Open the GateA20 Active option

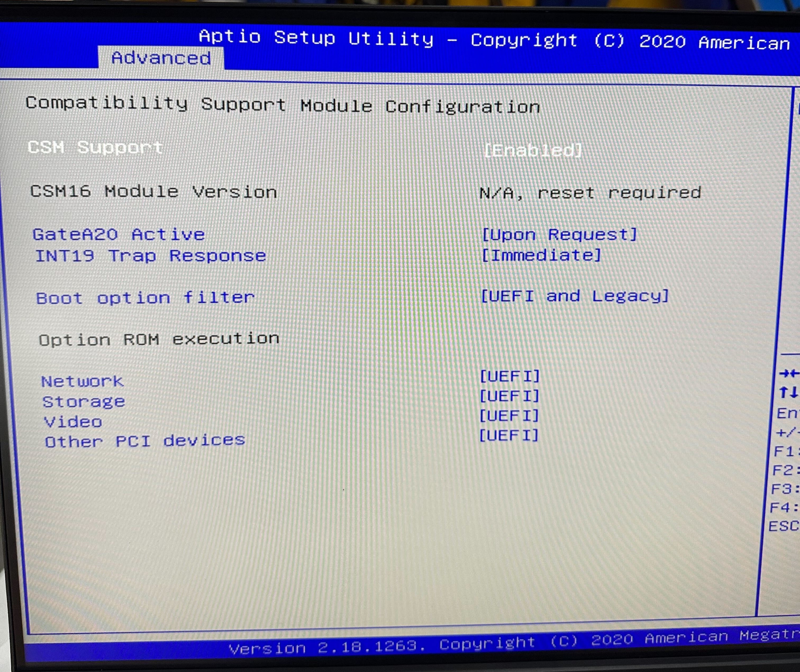point(119,234)
